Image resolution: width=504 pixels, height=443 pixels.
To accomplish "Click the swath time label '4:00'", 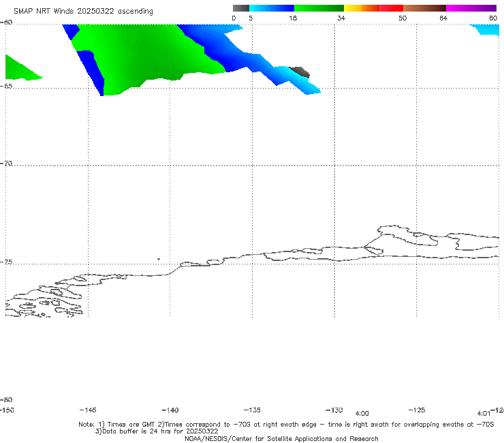I will (362, 414).
